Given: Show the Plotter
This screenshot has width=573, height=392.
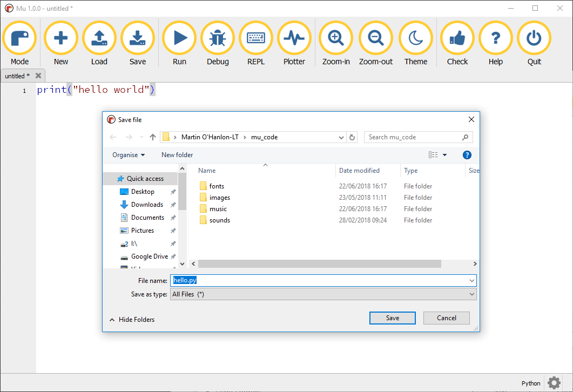Looking at the screenshot, I should (294, 38).
